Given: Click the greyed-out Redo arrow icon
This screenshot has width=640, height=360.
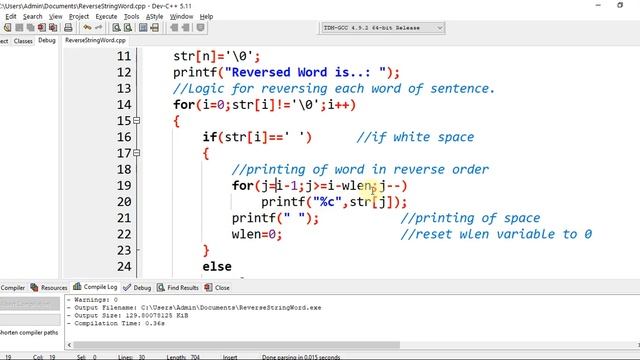Looking at the screenshot, I should [98, 28].
